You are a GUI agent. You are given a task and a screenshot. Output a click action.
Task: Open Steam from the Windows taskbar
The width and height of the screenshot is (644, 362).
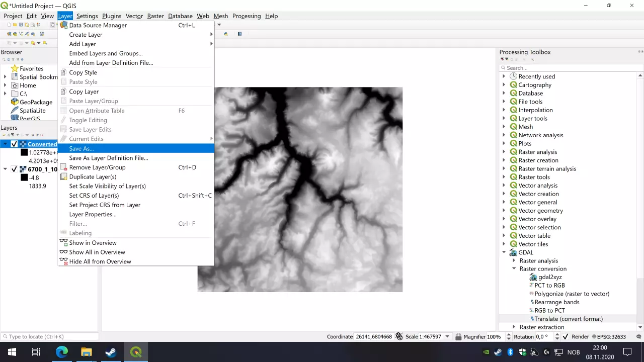point(111,352)
